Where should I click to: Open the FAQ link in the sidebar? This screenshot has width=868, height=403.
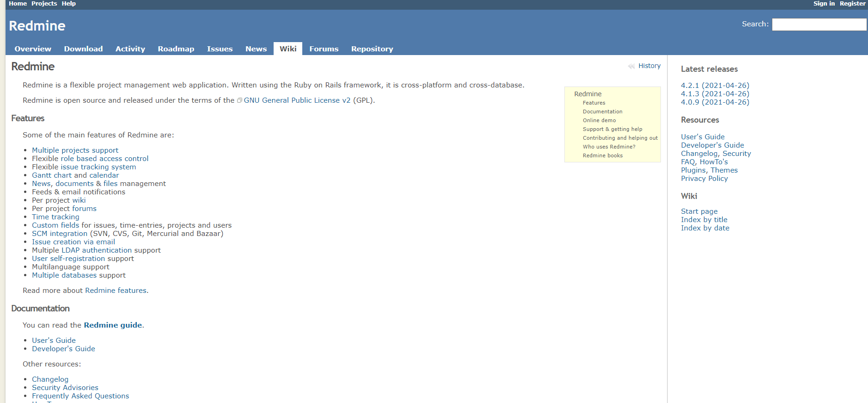pyautogui.click(x=688, y=162)
